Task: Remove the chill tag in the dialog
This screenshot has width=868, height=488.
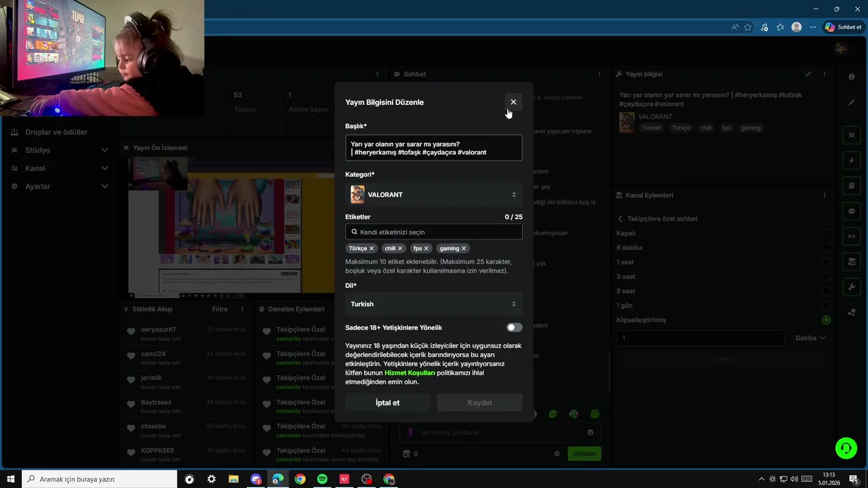Action: (x=400, y=249)
